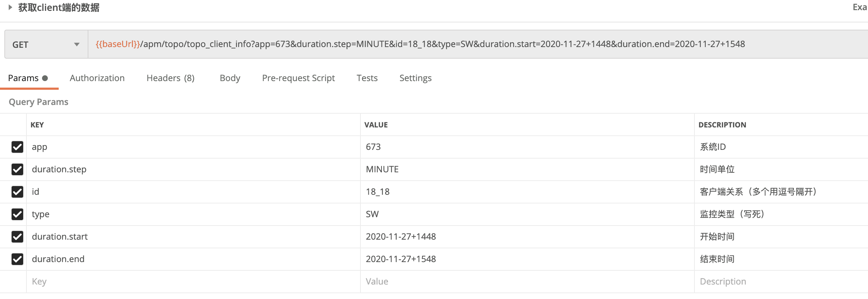Switch to the Authorization tab
Viewport: 868px width, 299px height.
point(97,78)
